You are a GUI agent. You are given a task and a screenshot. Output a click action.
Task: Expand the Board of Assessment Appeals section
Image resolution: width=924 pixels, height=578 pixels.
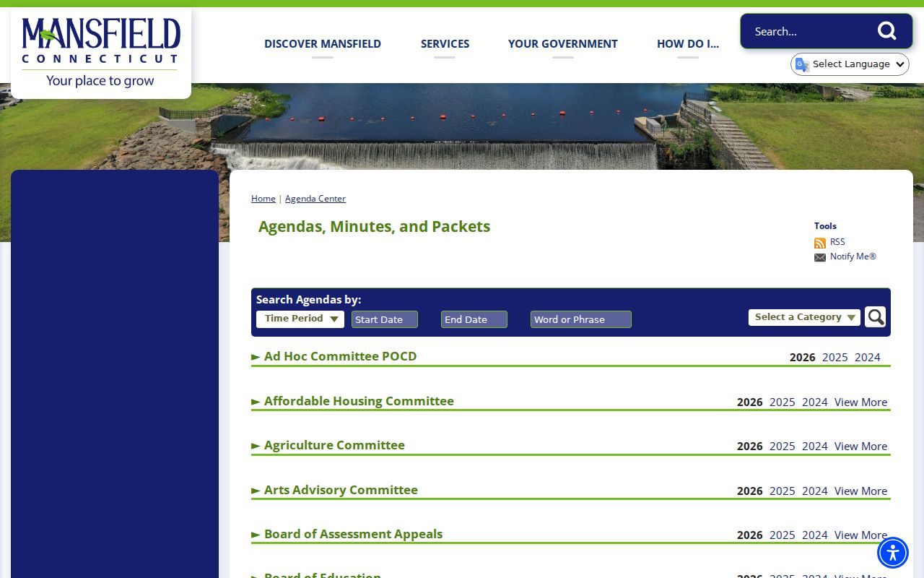(347, 534)
